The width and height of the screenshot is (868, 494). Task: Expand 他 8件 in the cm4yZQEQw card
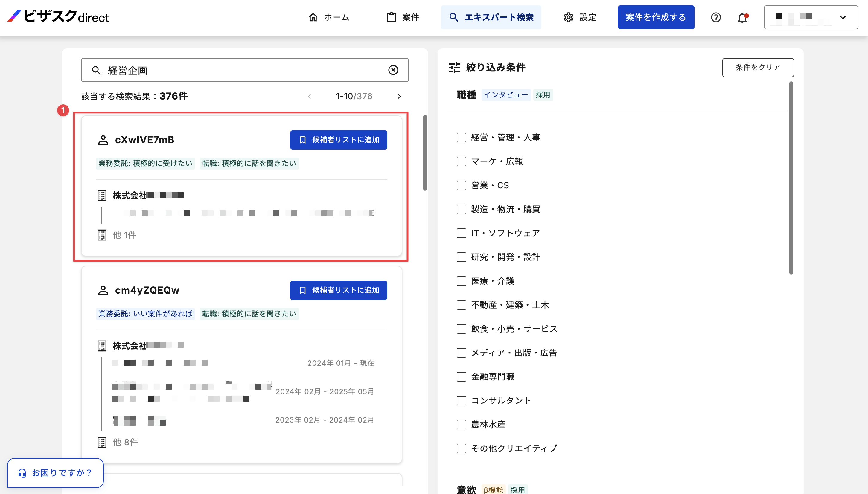125,442
